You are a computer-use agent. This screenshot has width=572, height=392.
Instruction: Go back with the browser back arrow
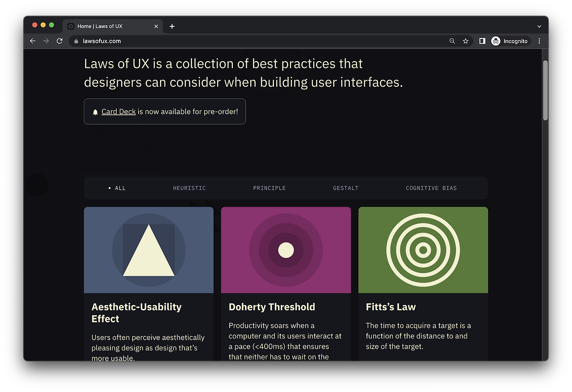pyautogui.click(x=33, y=41)
